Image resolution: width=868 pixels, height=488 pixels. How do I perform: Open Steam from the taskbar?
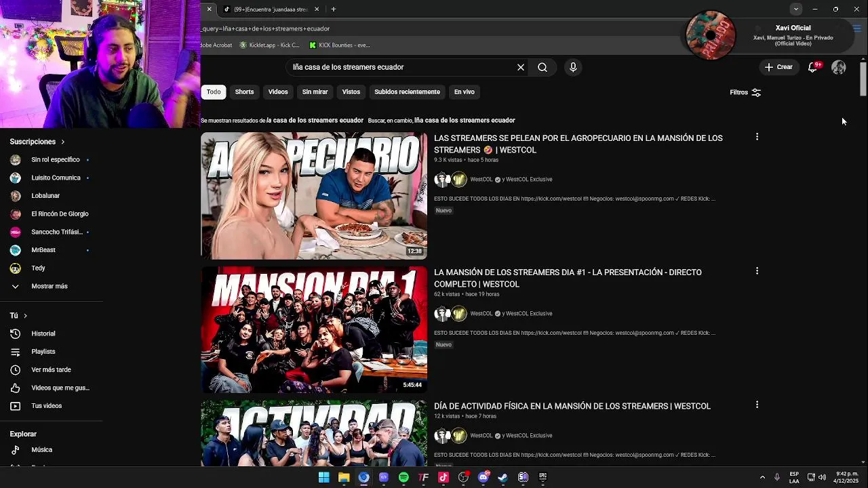[x=503, y=477]
